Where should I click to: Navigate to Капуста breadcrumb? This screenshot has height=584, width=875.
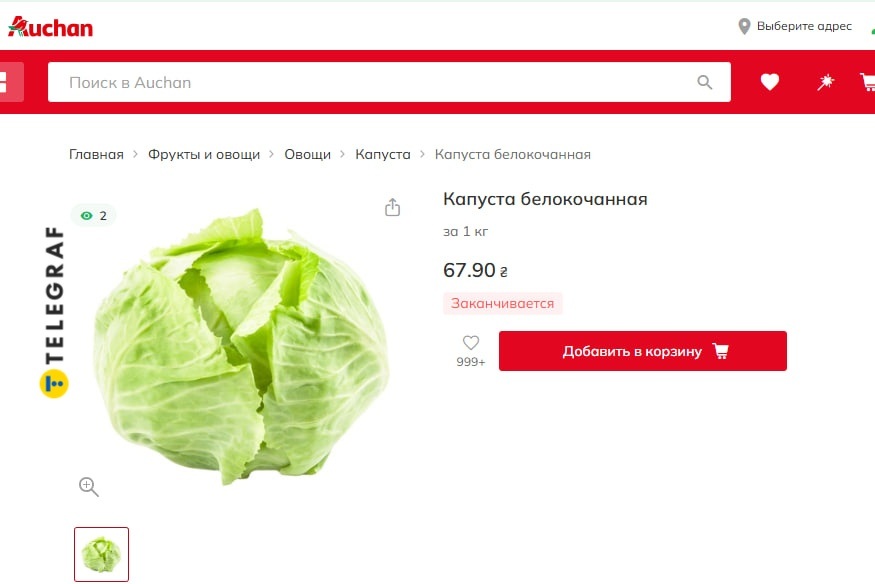point(383,155)
